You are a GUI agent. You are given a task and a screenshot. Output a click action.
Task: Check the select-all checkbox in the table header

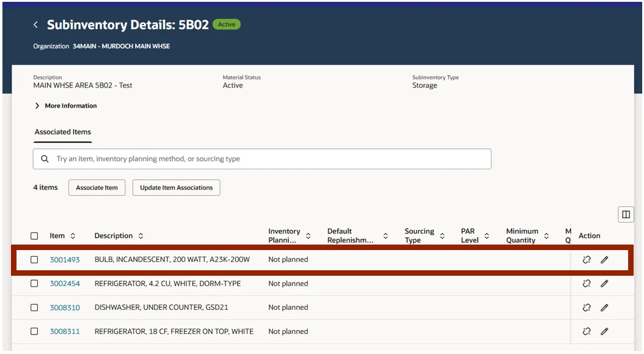pos(34,236)
